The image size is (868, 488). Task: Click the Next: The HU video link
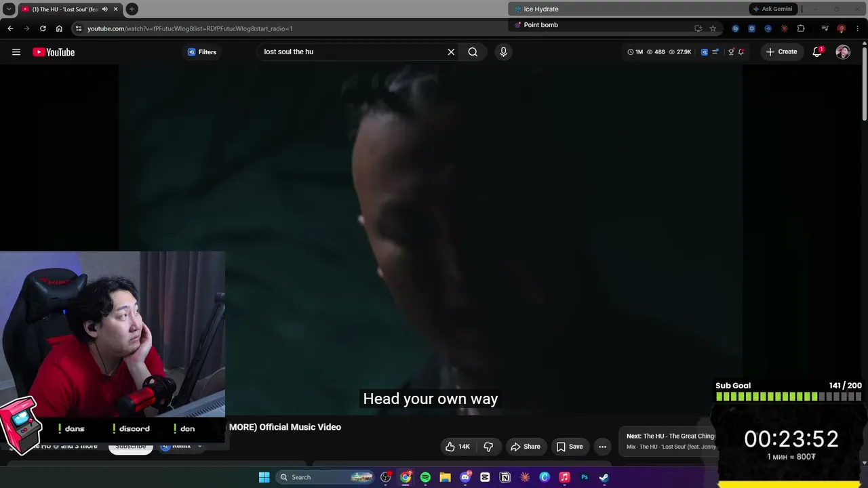[671, 436]
